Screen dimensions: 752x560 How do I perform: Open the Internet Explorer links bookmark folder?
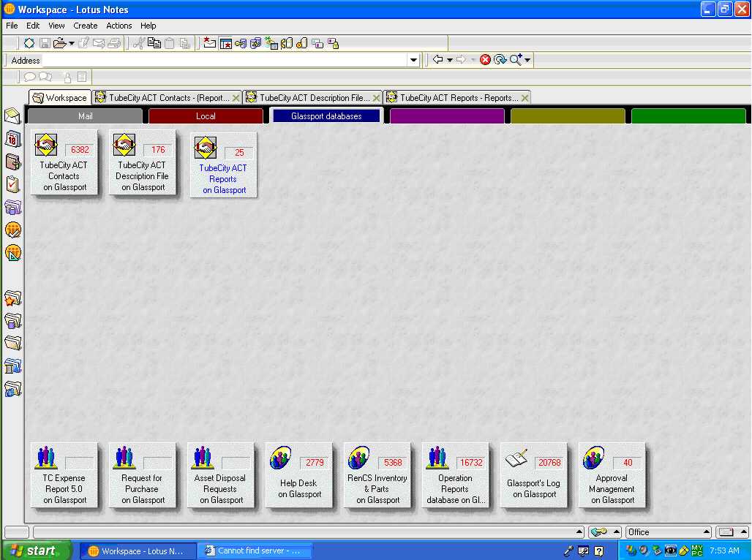[12, 389]
